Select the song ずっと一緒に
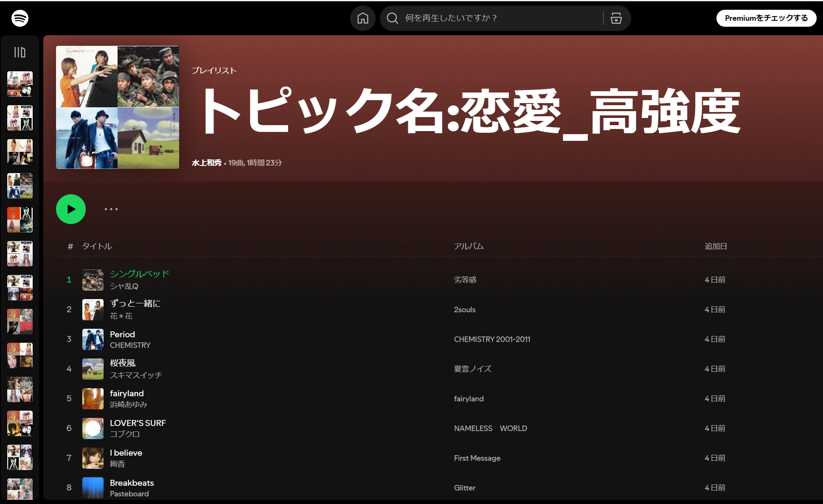 tap(135, 304)
